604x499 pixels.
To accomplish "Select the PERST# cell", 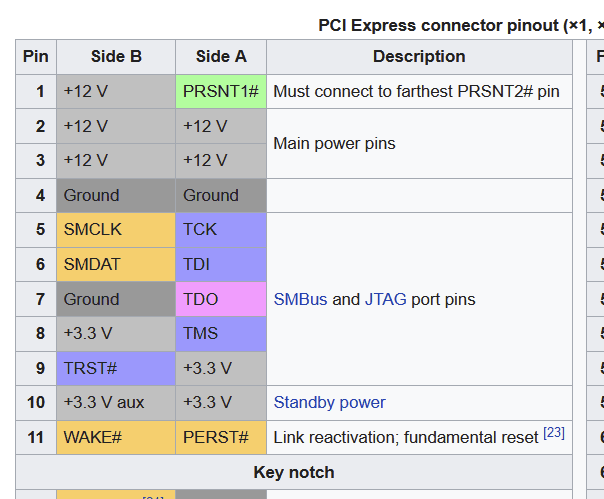I will click(x=221, y=437).
